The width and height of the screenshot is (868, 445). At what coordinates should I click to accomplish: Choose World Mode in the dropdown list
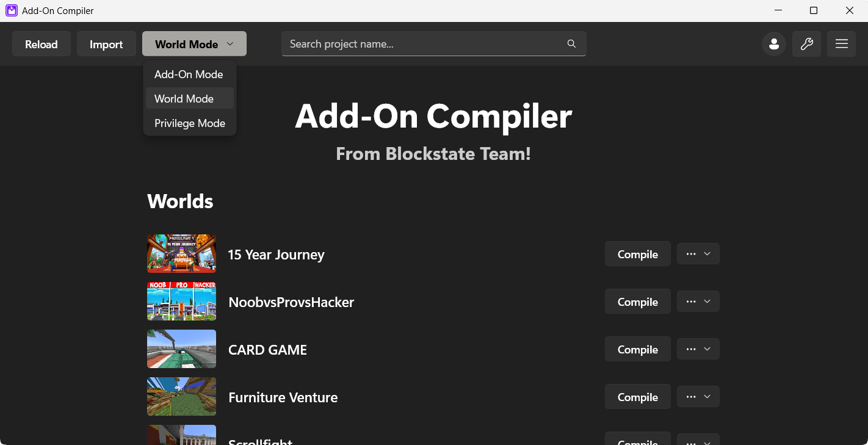pos(189,99)
